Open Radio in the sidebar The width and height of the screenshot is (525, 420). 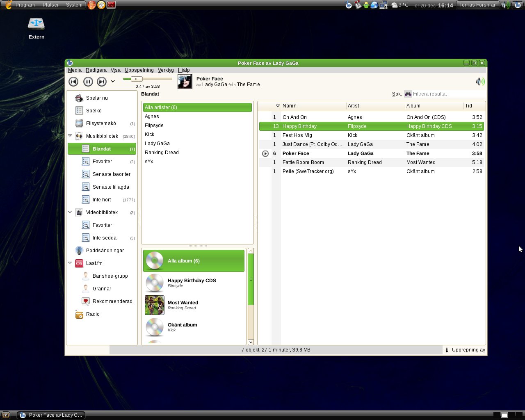coord(102,314)
